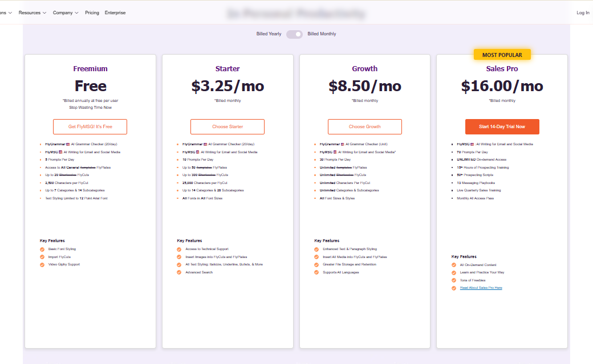Click the Choose Starter button
The height and width of the screenshot is (364, 593).
[x=228, y=126]
